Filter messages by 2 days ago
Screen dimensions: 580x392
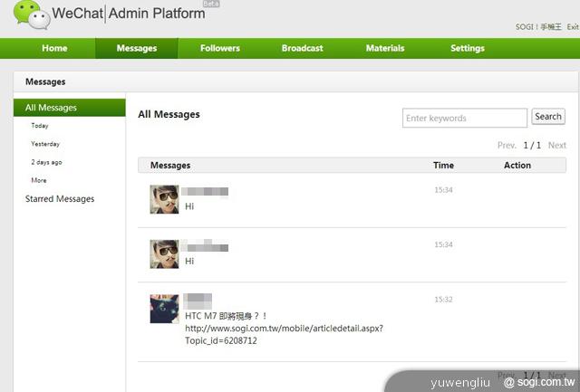[46, 162]
